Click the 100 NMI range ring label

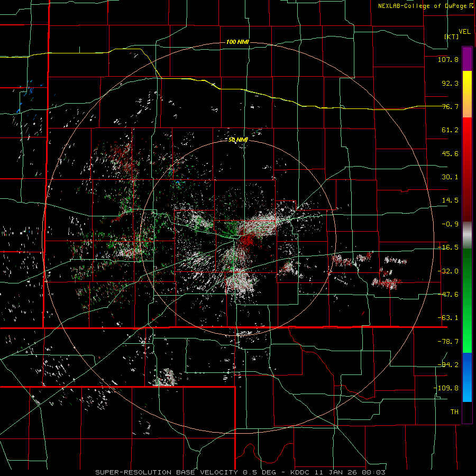coord(237,42)
